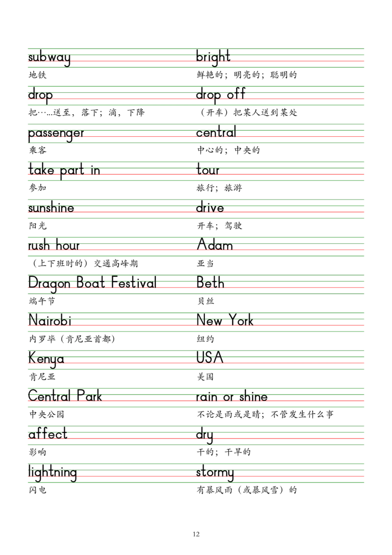Click the word "sunshine"
Screen dimensions: 392x555
[x=51, y=208]
